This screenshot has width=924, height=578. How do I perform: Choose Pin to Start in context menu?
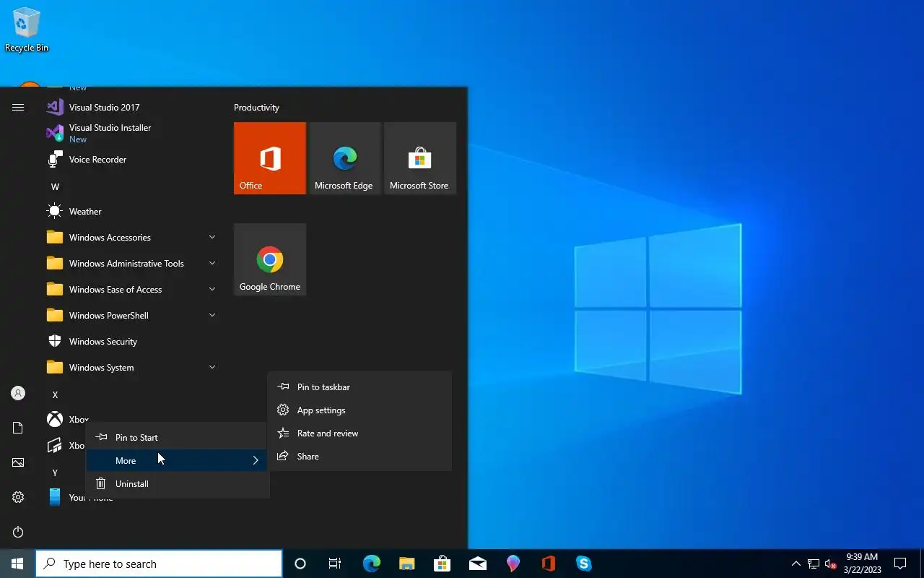coord(178,437)
